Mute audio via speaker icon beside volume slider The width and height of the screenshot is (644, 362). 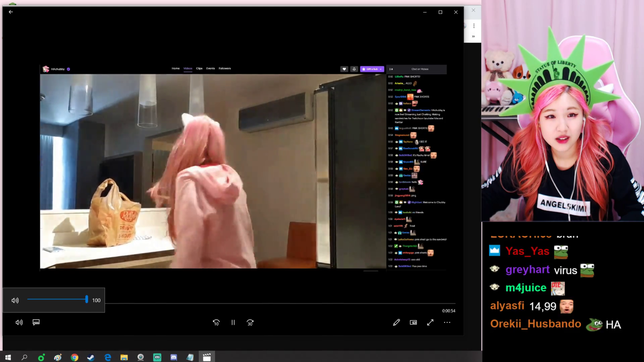click(15, 300)
